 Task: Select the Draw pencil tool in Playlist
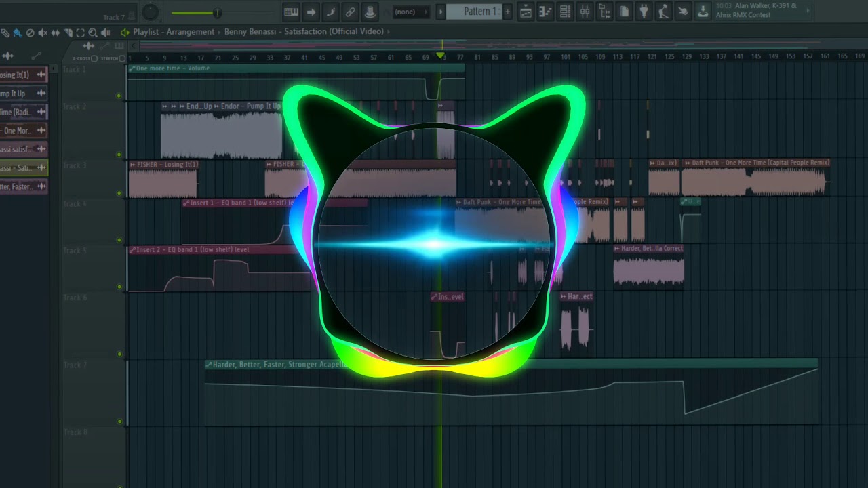(x=5, y=33)
